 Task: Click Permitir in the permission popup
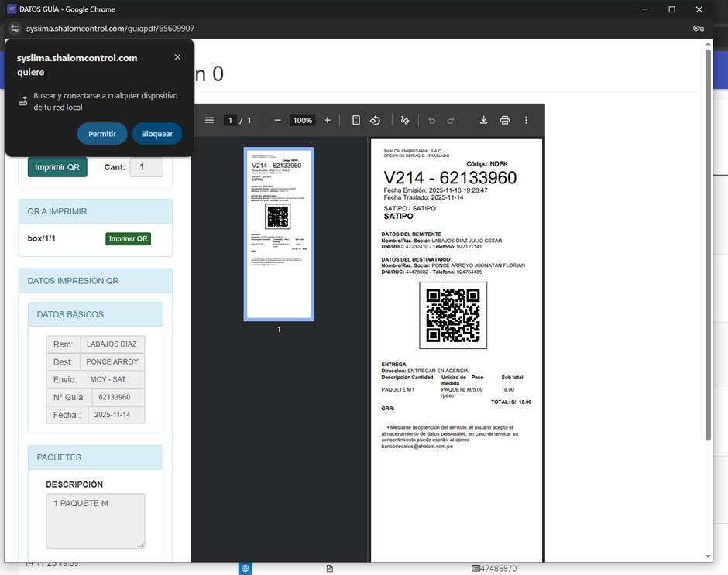[x=102, y=134]
